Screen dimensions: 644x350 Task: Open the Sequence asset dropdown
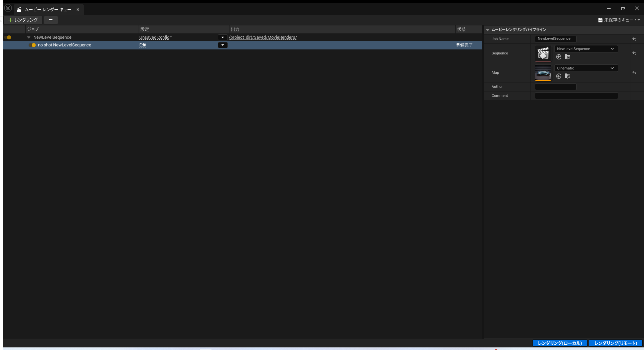tap(586, 49)
